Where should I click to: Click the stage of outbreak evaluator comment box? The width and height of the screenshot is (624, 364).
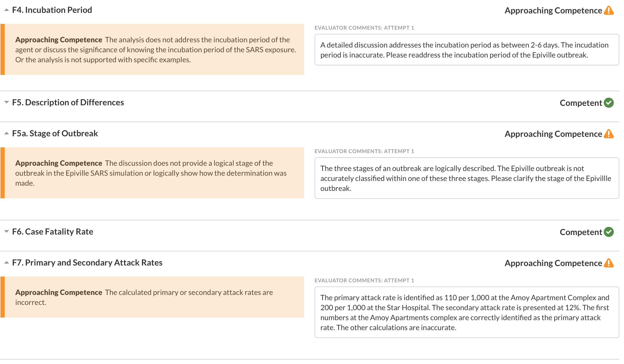click(467, 178)
